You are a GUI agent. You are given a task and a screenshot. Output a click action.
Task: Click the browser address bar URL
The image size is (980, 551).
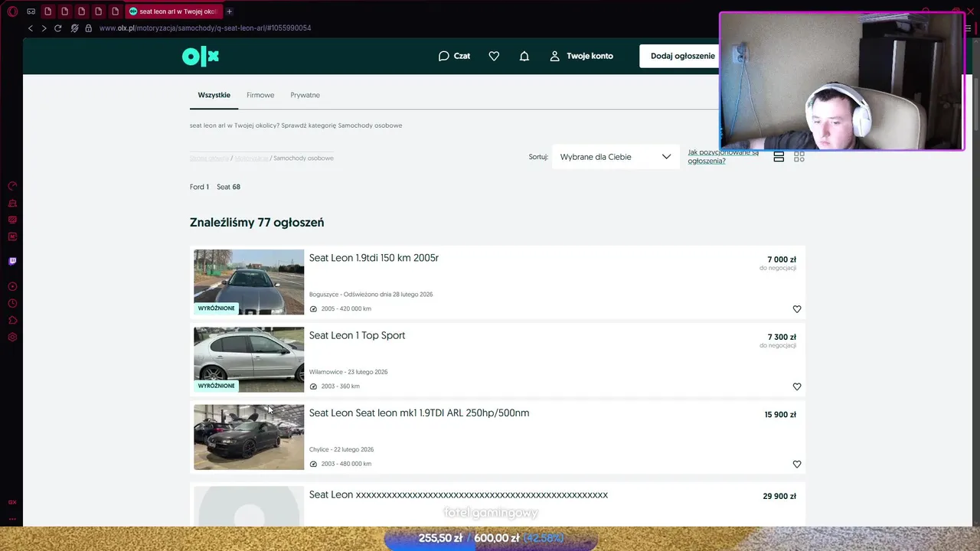click(x=205, y=28)
